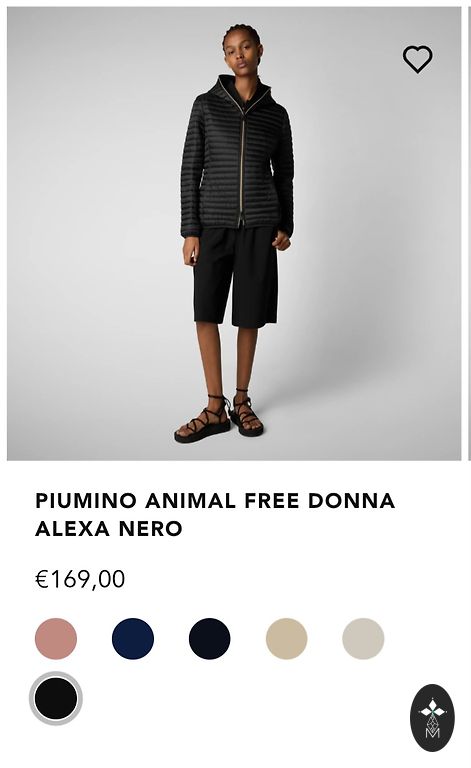Click the selected black color swatch

pos(56,698)
